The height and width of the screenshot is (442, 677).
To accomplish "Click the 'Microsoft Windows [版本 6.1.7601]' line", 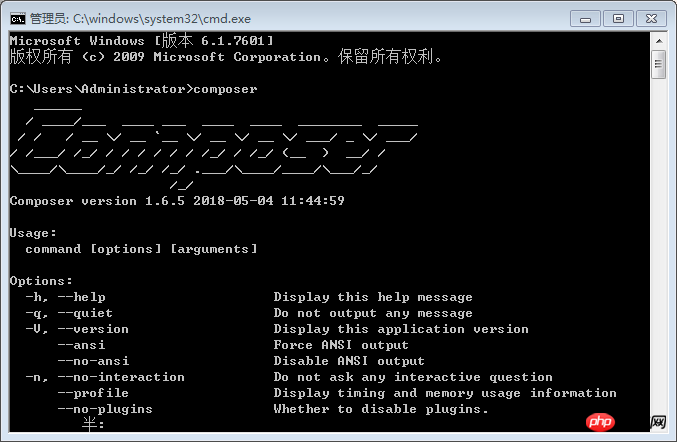I will [x=142, y=41].
